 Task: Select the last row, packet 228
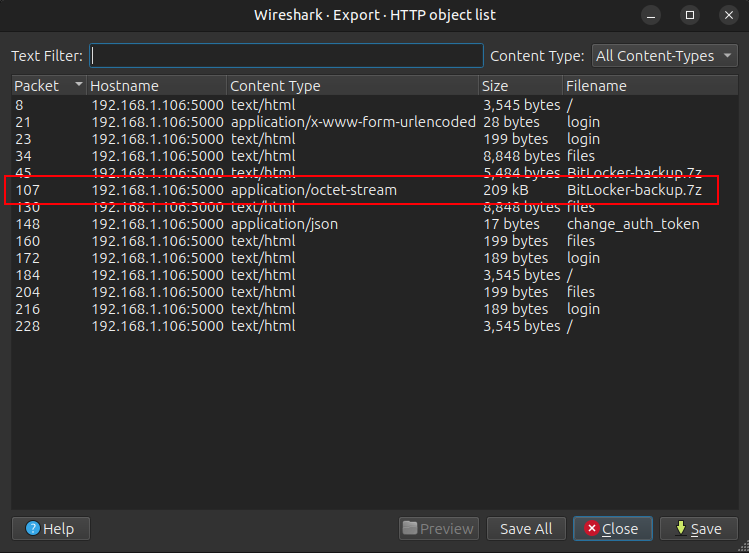coord(360,326)
